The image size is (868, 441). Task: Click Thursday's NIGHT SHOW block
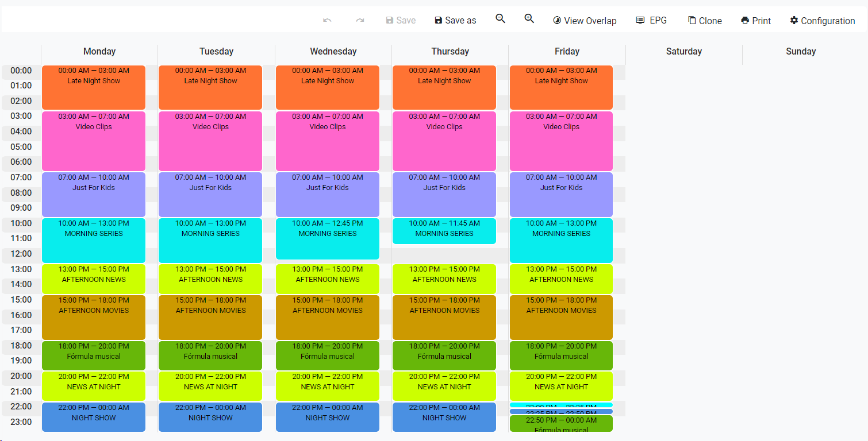(x=444, y=417)
